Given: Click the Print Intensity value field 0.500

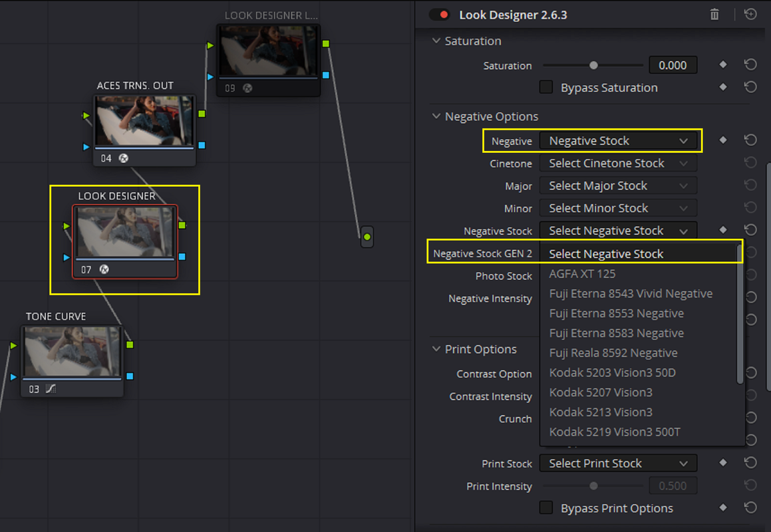Looking at the screenshot, I should [x=673, y=485].
